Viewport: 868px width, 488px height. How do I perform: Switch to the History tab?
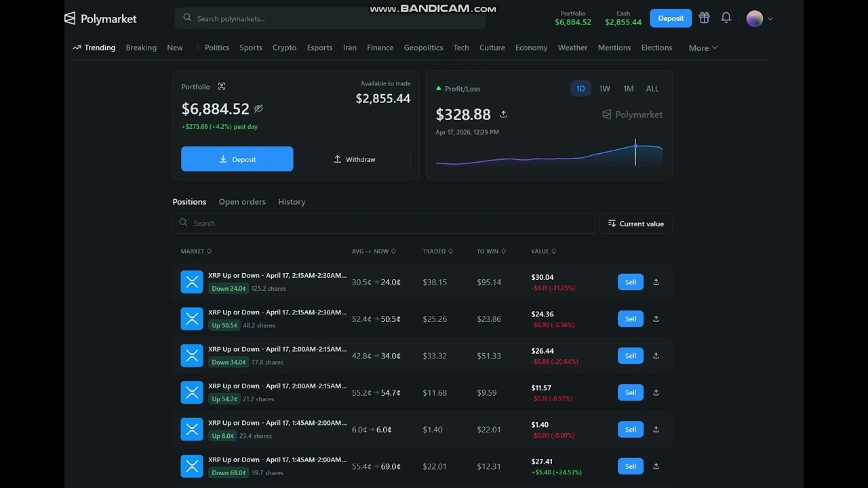[292, 202]
